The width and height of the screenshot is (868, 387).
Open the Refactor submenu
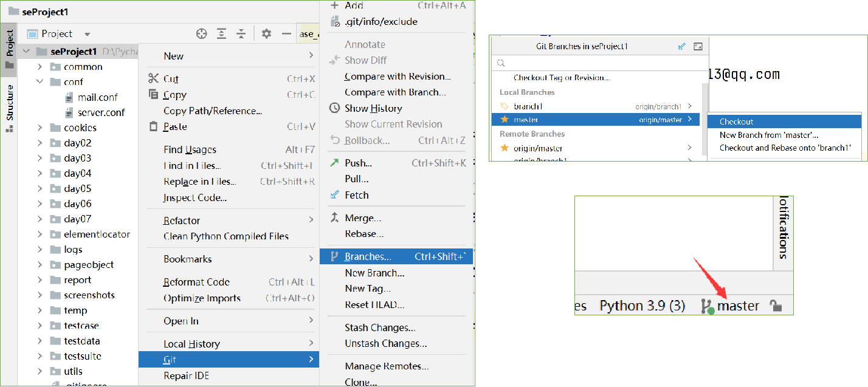click(x=229, y=221)
